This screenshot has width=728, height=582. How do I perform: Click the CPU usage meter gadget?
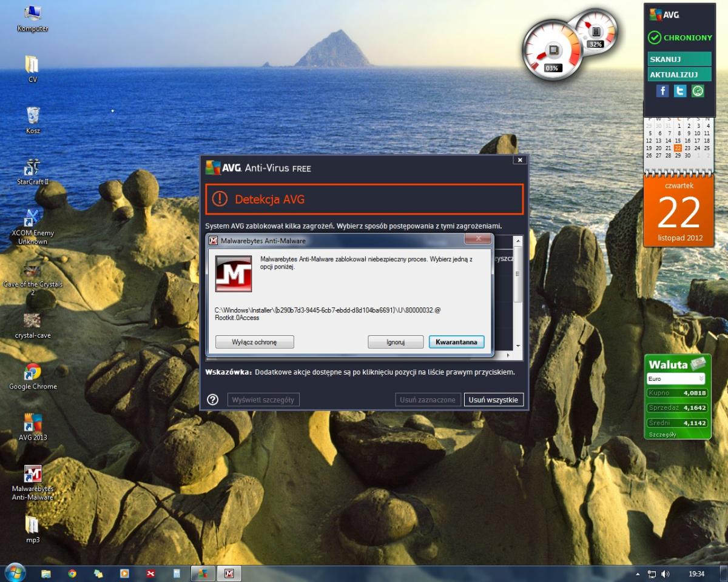click(552, 51)
